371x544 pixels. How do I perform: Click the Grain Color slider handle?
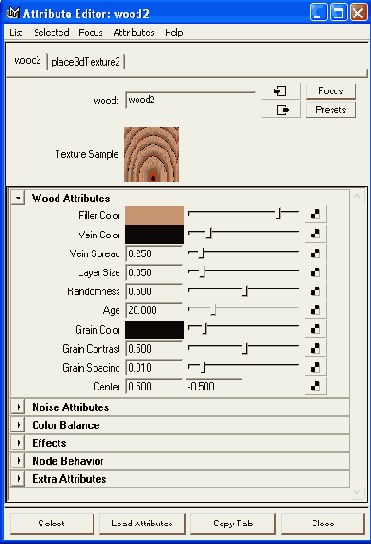205,329
